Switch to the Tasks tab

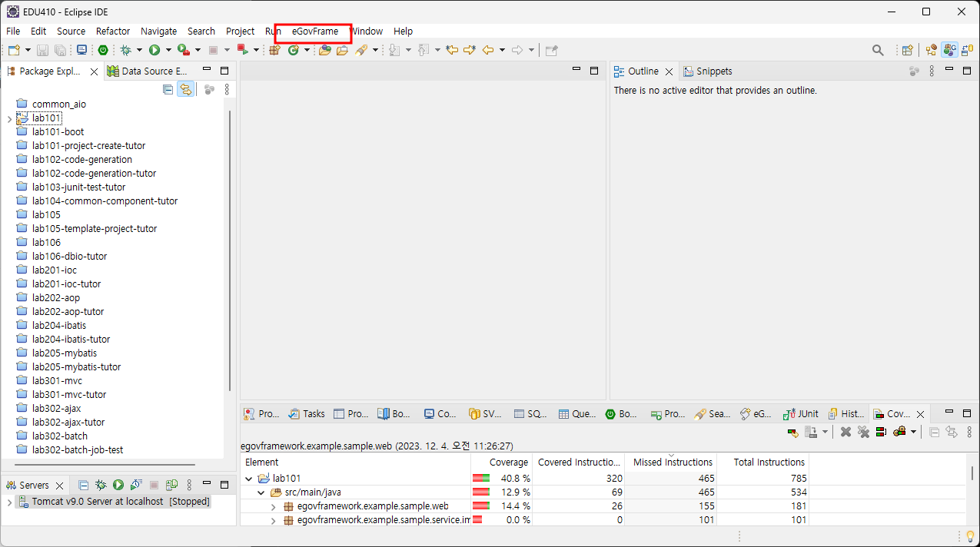click(307, 413)
